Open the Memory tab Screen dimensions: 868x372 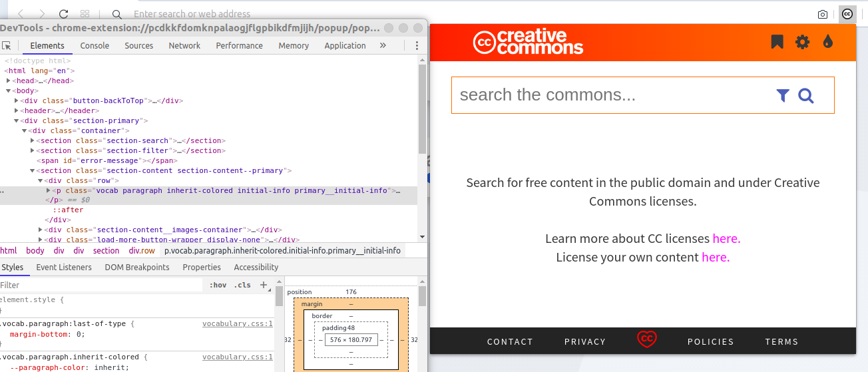pyautogui.click(x=294, y=45)
